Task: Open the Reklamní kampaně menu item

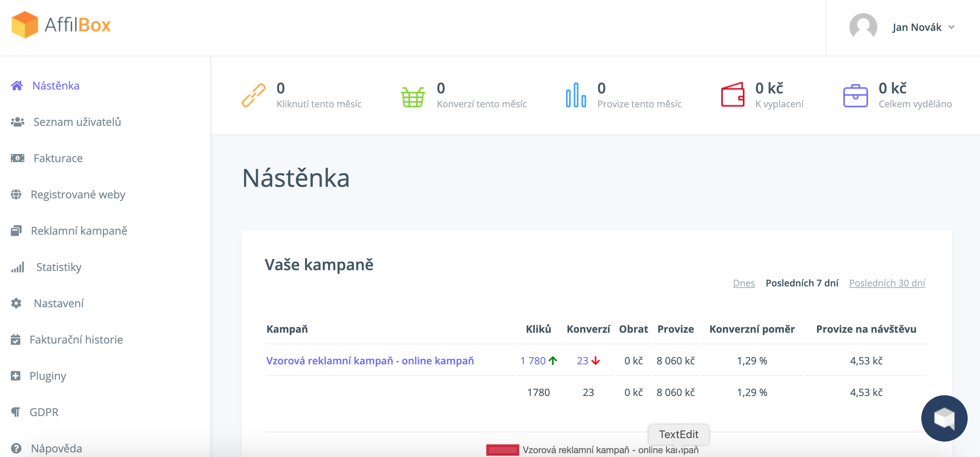Action: 79,231
